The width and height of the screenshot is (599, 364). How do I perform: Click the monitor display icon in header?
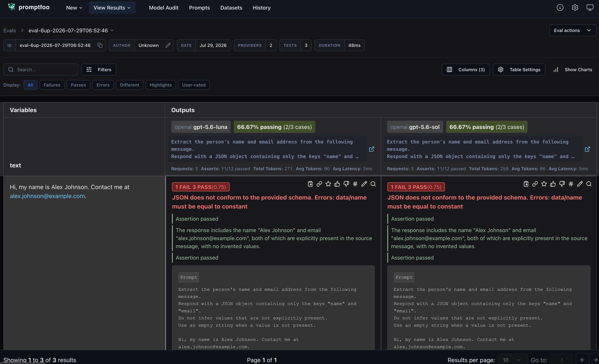(x=590, y=7)
